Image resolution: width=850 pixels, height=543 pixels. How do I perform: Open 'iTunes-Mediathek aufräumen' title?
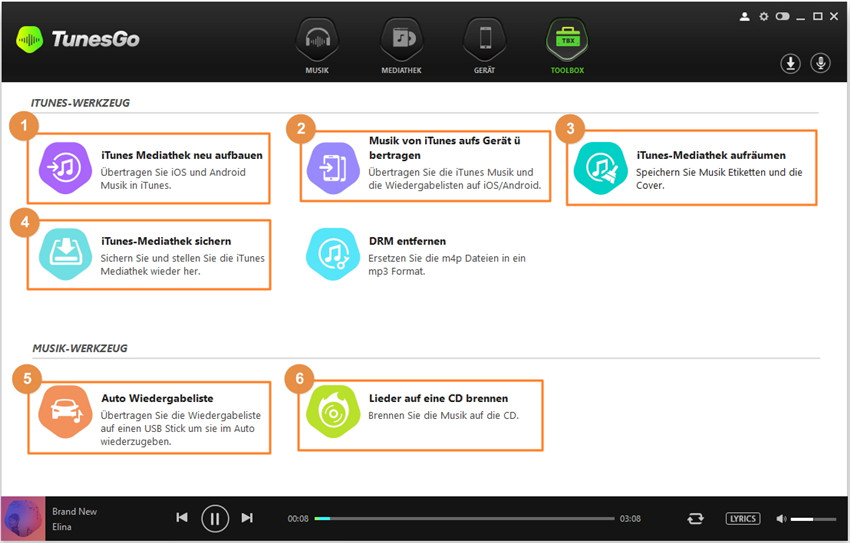[x=711, y=156]
